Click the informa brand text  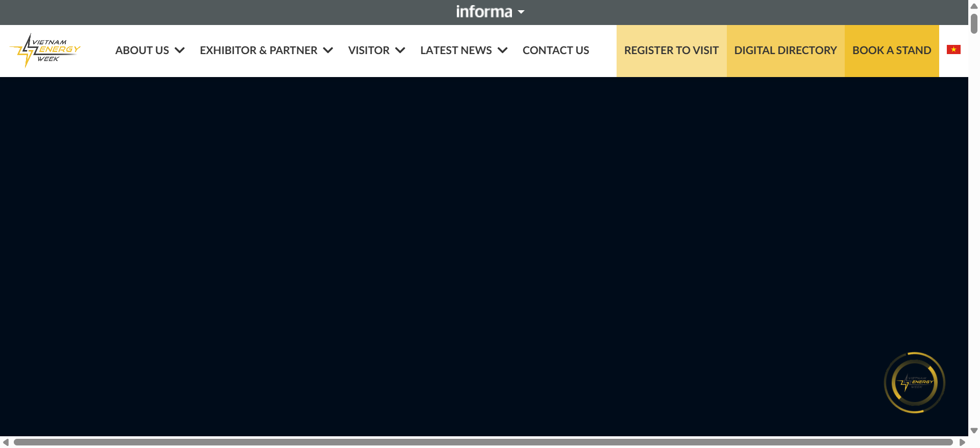click(x=484, y=12)
